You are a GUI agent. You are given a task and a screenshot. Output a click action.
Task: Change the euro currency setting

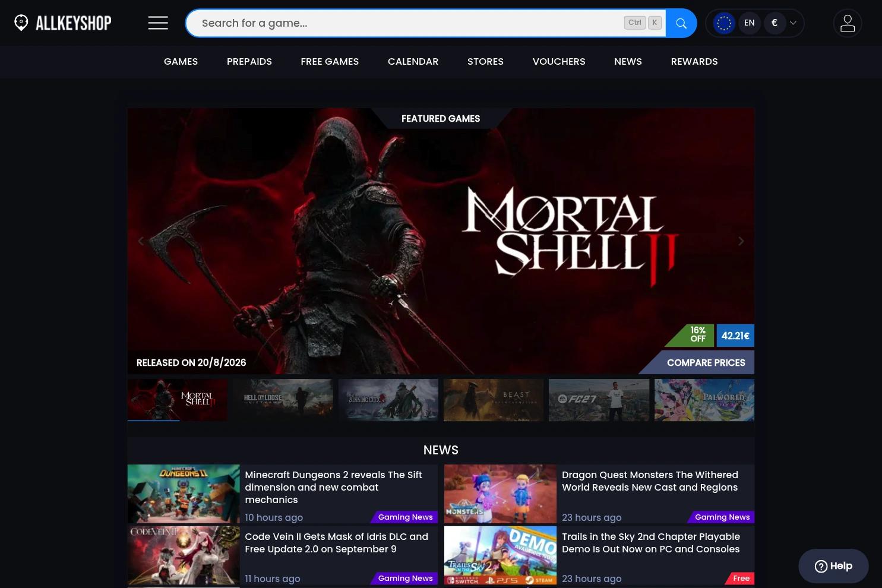tap(774, 23)
